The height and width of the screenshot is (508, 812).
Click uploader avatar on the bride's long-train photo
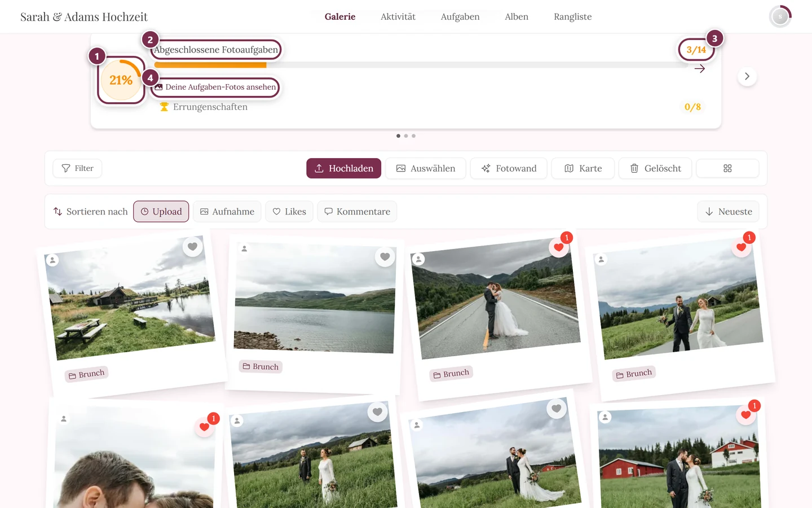pyautogui.click(x=417, y=425)
